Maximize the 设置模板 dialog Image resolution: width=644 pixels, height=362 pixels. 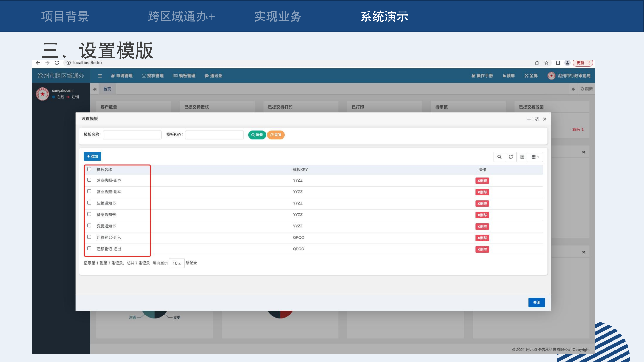click(x=537, y=119)
